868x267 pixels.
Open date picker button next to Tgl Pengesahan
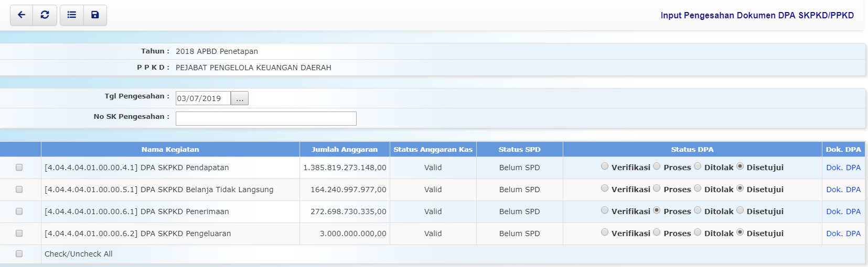[240, 98]
